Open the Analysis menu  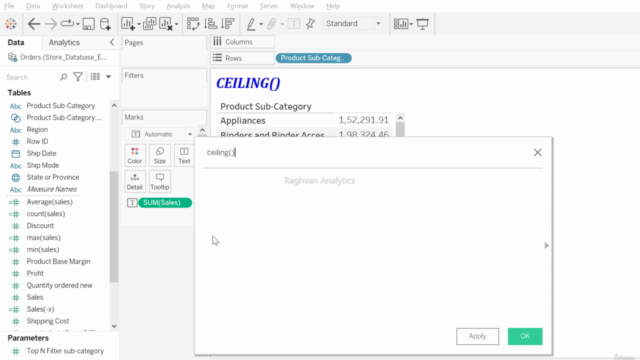point(178,6)
